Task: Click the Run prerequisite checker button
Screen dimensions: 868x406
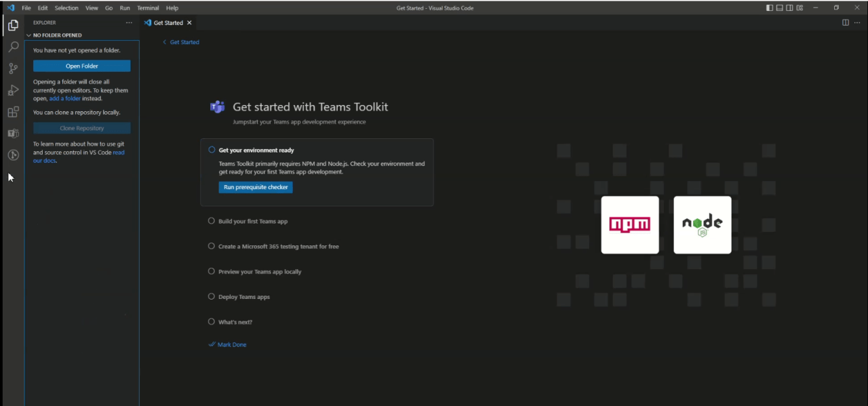Action: (256, 187)
